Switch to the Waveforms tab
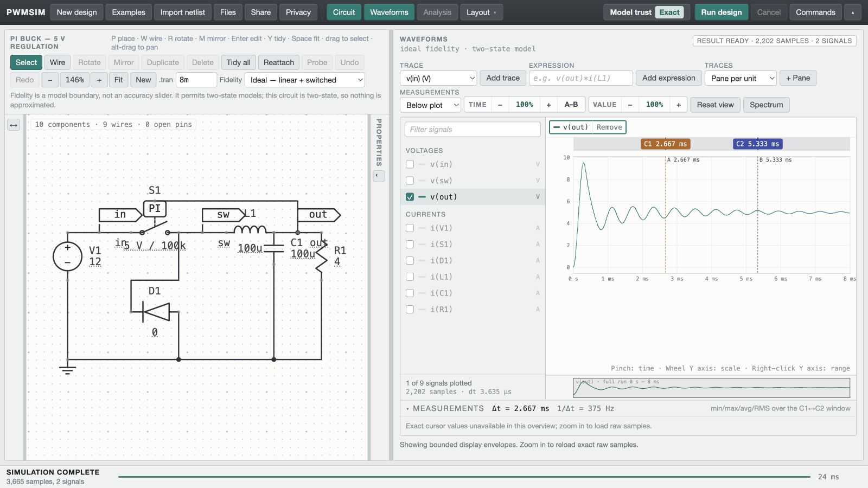Screen dimensions: 868x488 pyautogui.click(x=389, y=12)
